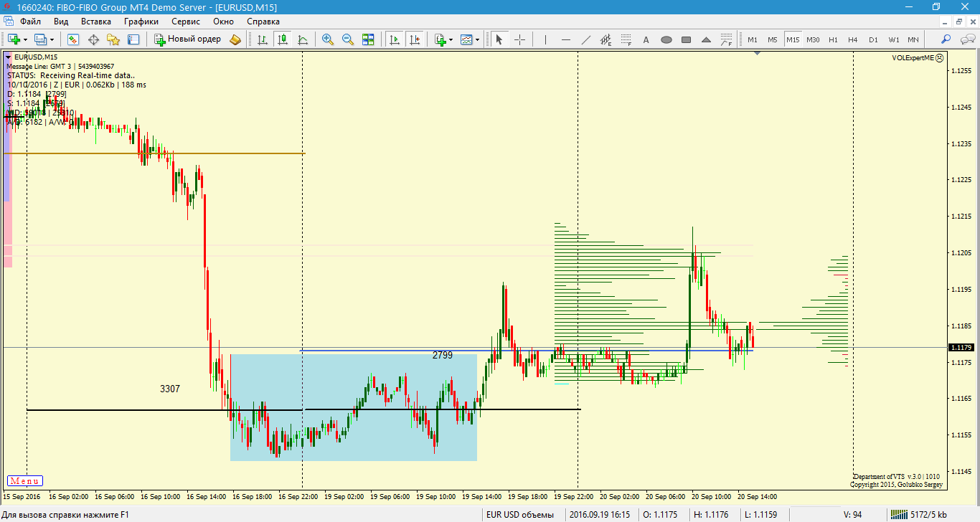Click the 3307 volume label on chart
Screen dimensions: 980x522
[x=170, y=389]
